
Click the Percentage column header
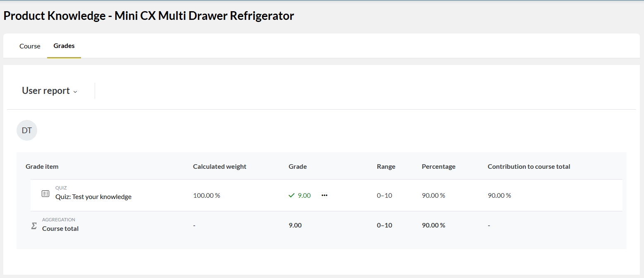[439, 167]
